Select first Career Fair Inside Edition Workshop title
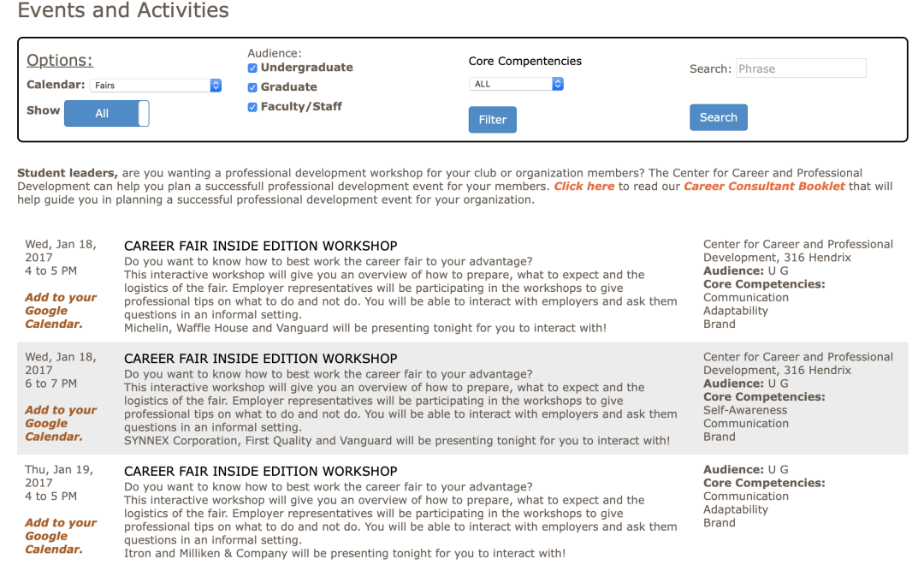 pyautogui.click(x=260, y=247)
